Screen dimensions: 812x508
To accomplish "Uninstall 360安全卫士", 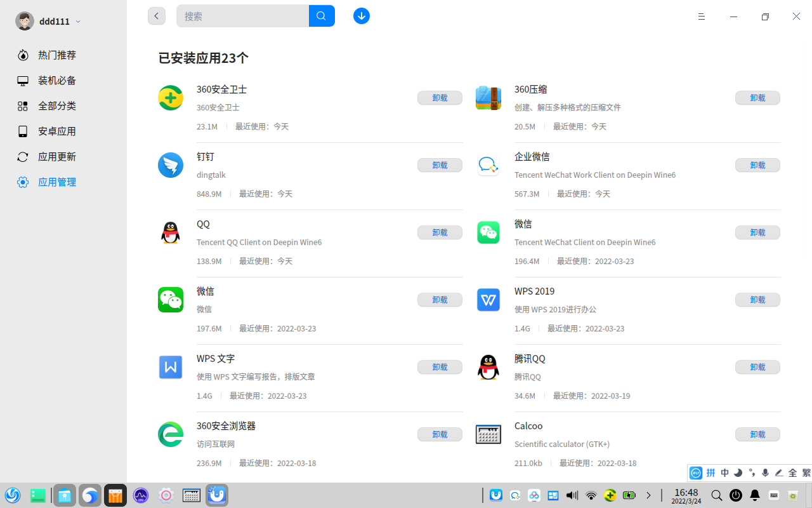I will coord(440,98).
